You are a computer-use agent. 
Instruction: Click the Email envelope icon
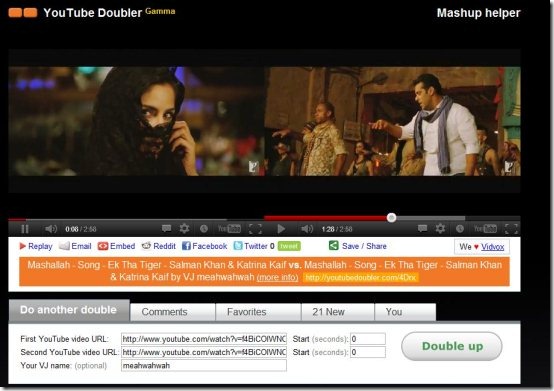pyautogui.click(x=64, y=246)
